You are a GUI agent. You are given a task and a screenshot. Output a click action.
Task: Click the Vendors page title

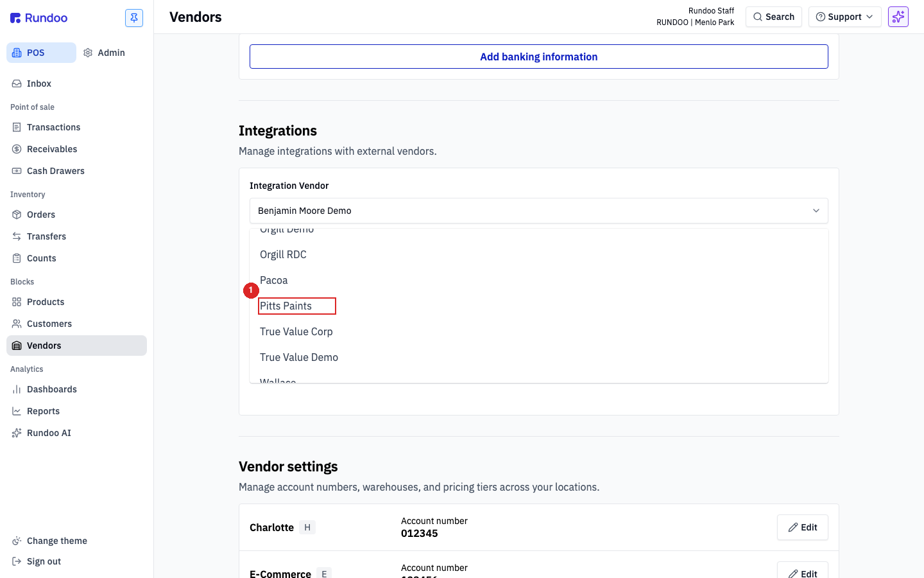[x=196, y=17]
